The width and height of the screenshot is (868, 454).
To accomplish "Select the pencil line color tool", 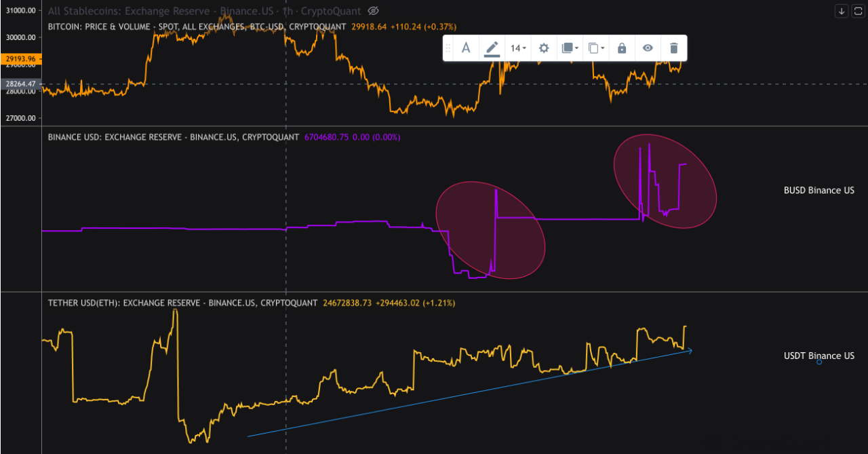I will coord(492,48).
